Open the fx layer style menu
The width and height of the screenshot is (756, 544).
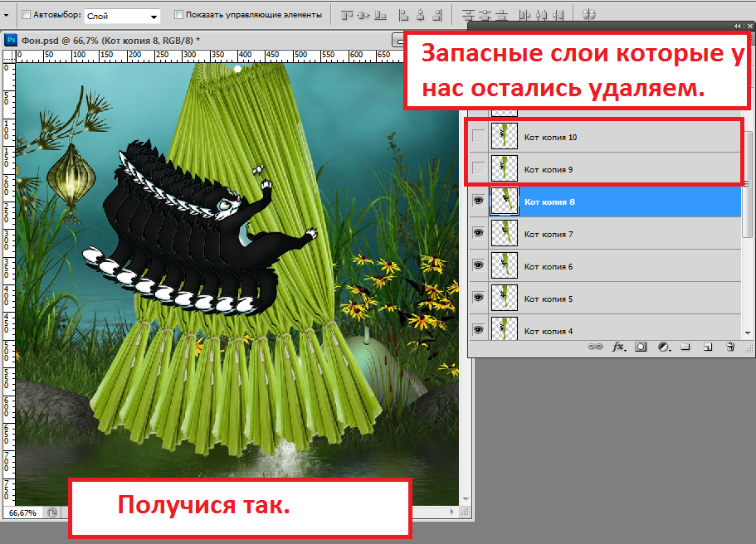pyautogui.click(x=619, y=347)
